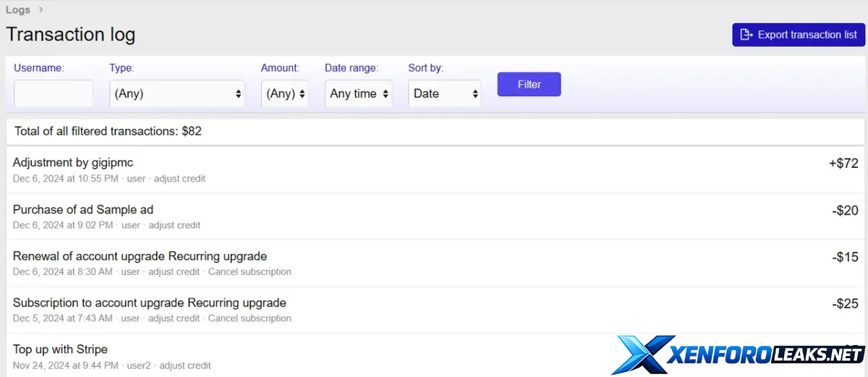Screen dimensions: 868x377
Task: Click adjust credit under Purchase of ad
Action: (174, 225)
